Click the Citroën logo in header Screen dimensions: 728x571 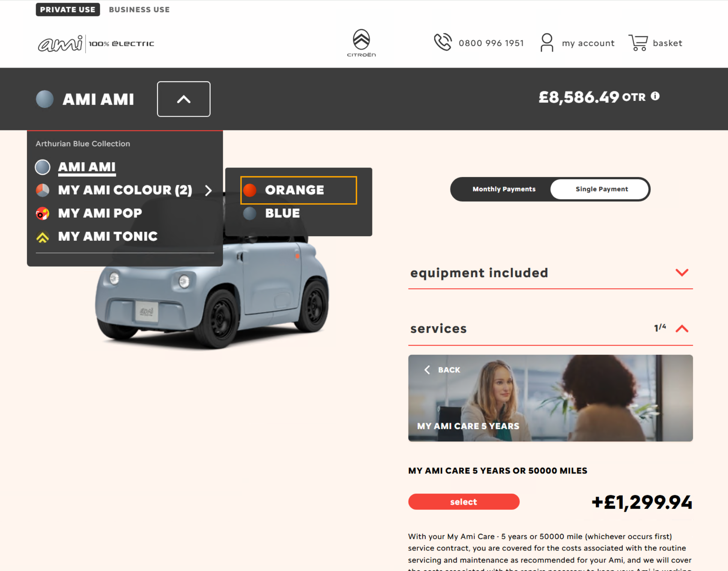(361, 43)
